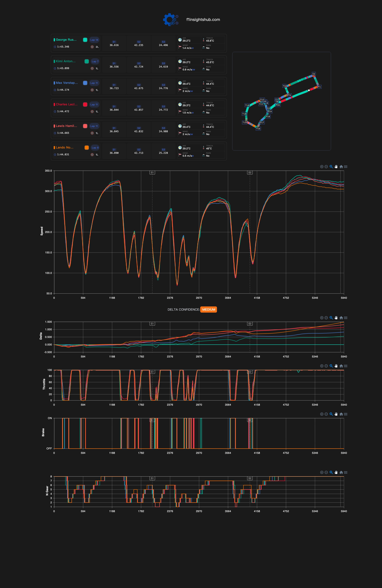Click the white start marker on track map
The height and width of the screenshot is (588, 382).
(x=309, y=90)
